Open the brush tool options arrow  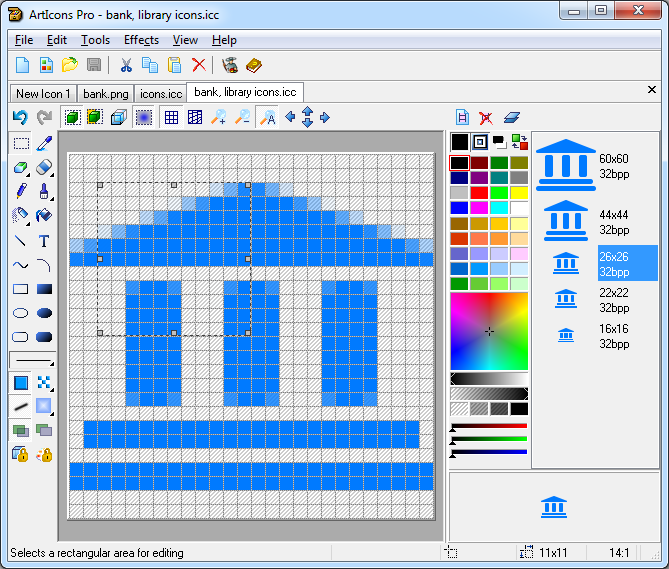click(x=52, y=199)
